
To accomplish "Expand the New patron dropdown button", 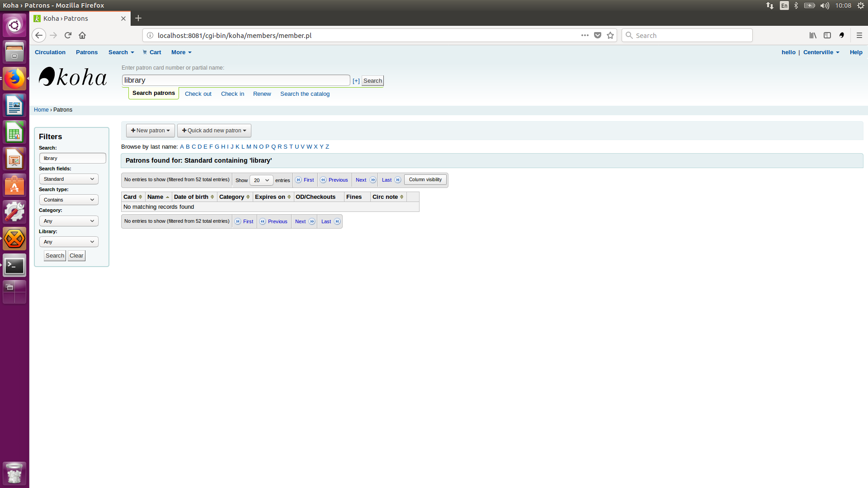I will (x=150, y=131).
